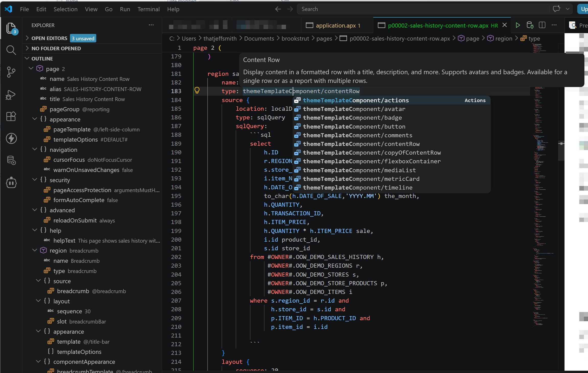
Task: Open the Explorer view in activity bar
Action: point(11,28)
